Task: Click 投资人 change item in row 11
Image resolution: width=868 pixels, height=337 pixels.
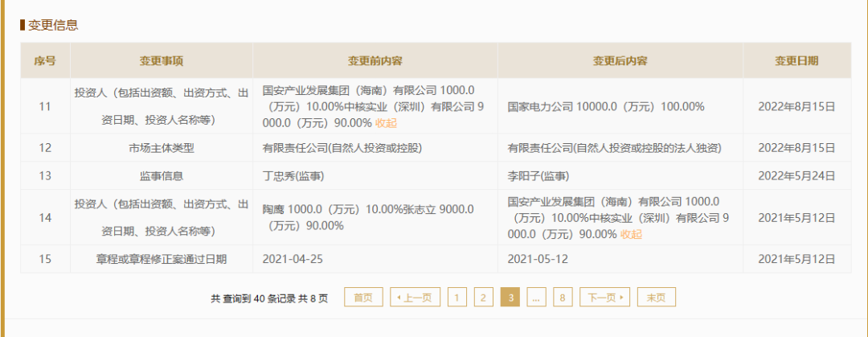Action: 161,106
